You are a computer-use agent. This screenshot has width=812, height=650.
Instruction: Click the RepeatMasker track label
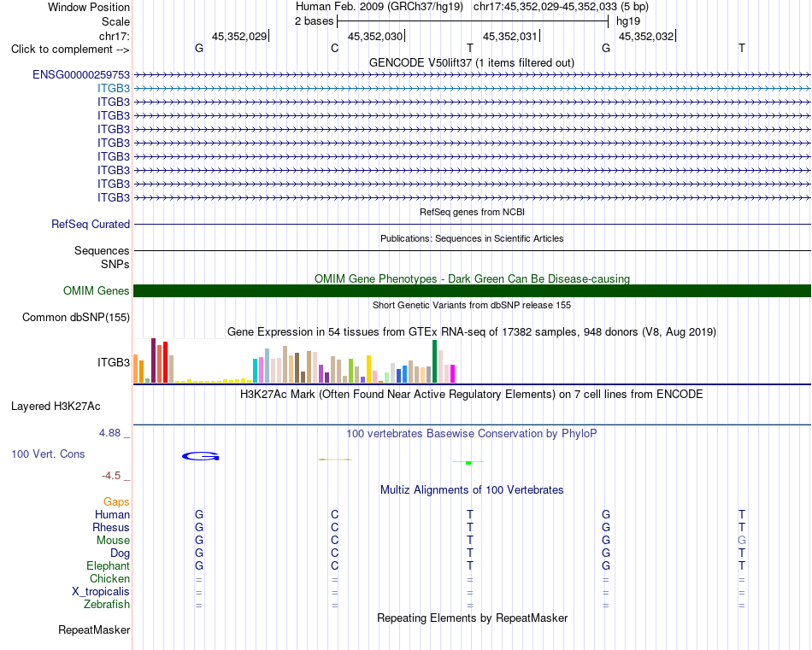(x=94, y=630)
